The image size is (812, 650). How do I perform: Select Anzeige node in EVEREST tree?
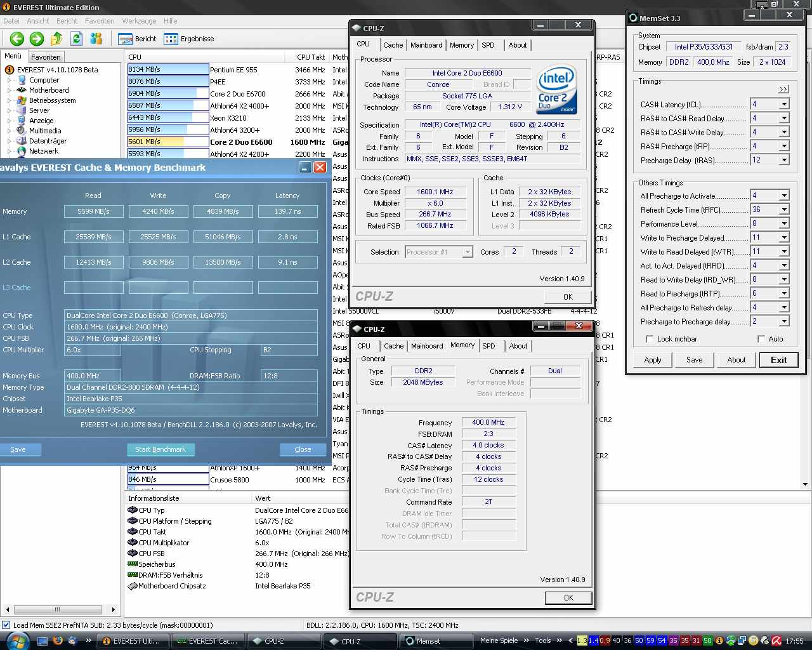41,121
